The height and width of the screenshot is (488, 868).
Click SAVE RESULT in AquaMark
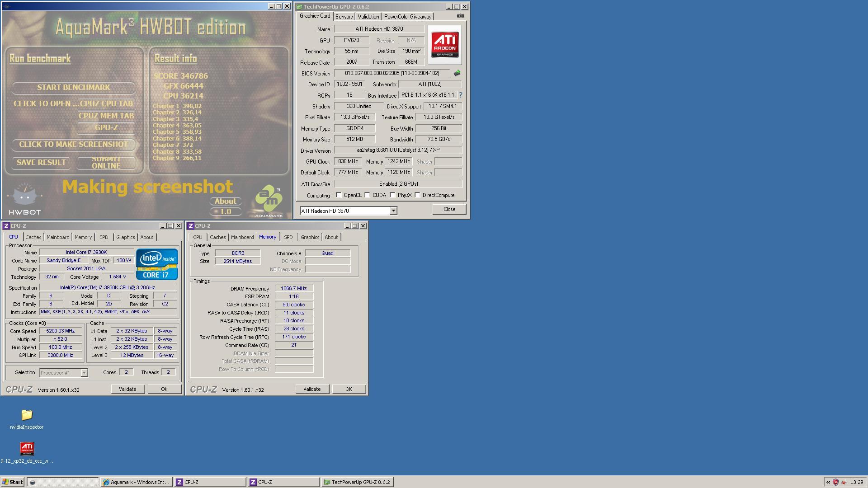(x=41, y=162)
